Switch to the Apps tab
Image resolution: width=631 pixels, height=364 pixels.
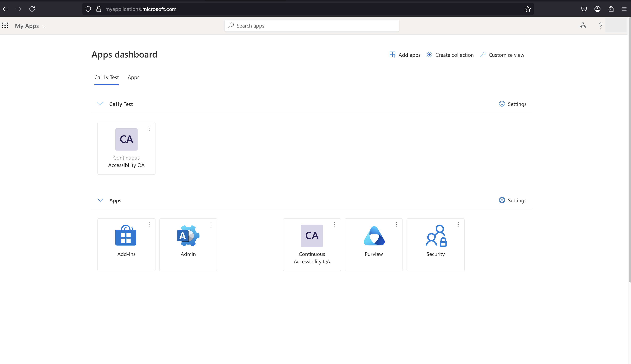pos(133,77)
